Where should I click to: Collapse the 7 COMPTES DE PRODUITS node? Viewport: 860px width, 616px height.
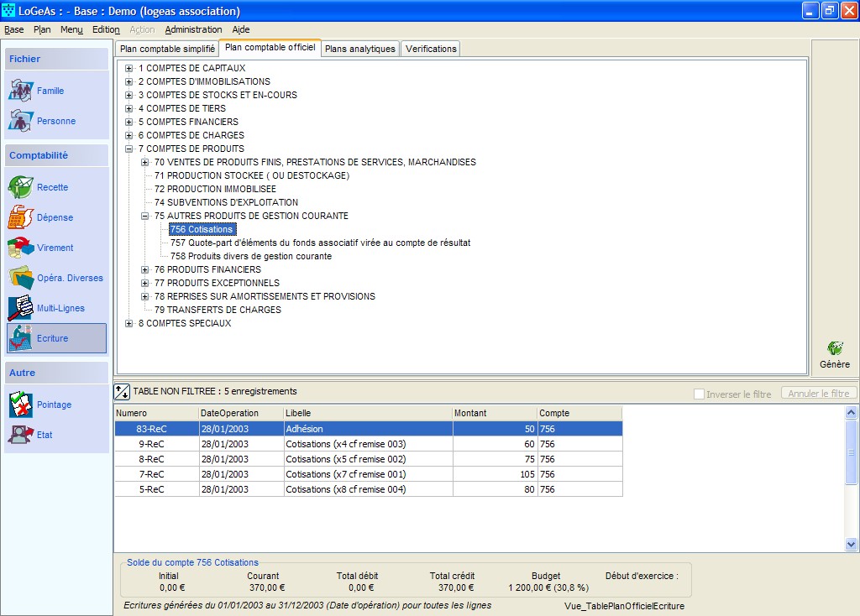[129, 149]
